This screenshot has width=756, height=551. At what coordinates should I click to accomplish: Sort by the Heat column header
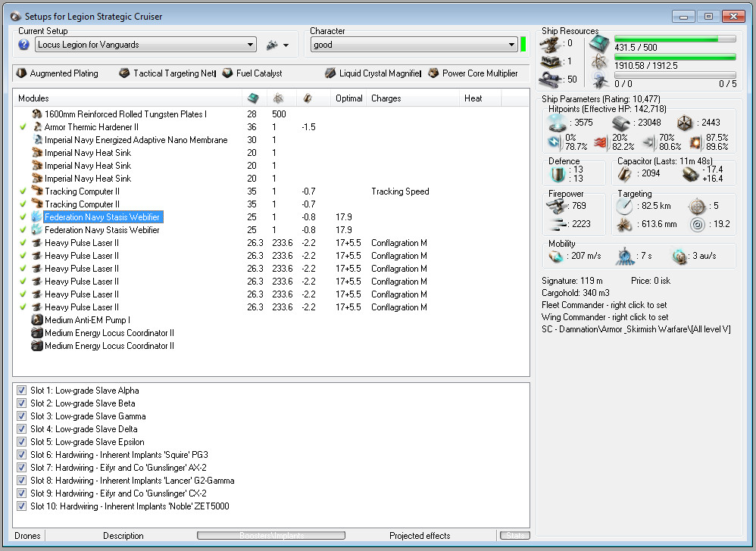(x=481, y=98)
